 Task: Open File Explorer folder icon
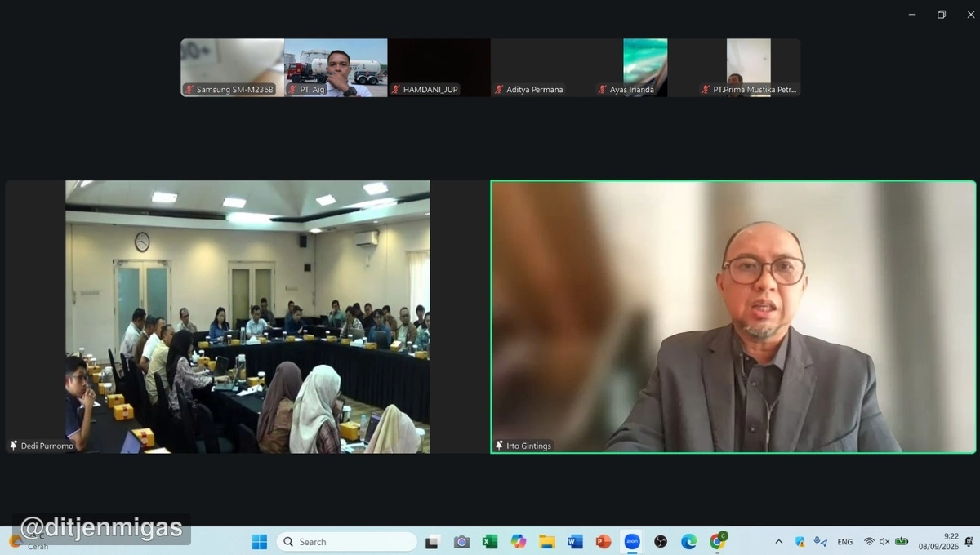click(547, 542)
